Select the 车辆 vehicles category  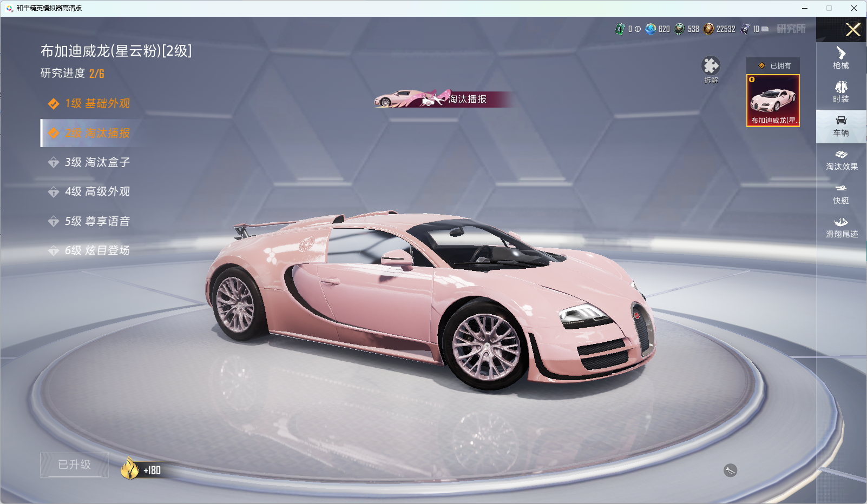click(x=841, y=126)
